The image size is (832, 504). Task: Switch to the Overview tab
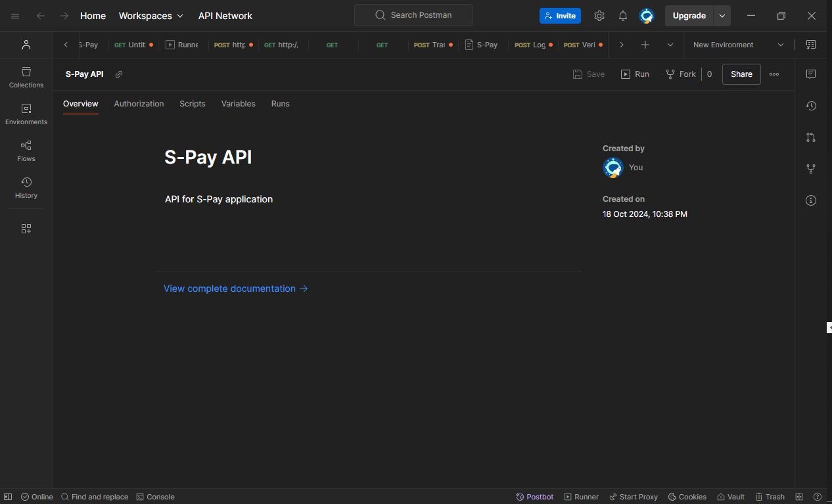81,104
